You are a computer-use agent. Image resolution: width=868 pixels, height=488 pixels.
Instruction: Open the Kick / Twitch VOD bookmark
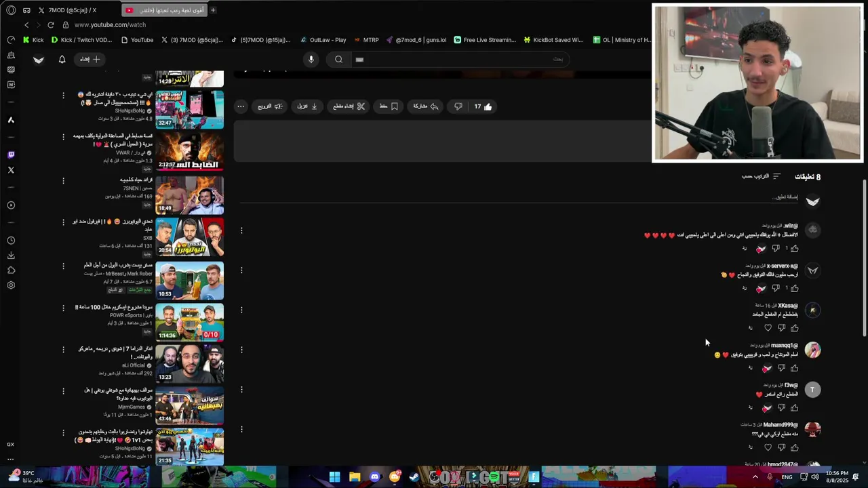click(81, 40)
